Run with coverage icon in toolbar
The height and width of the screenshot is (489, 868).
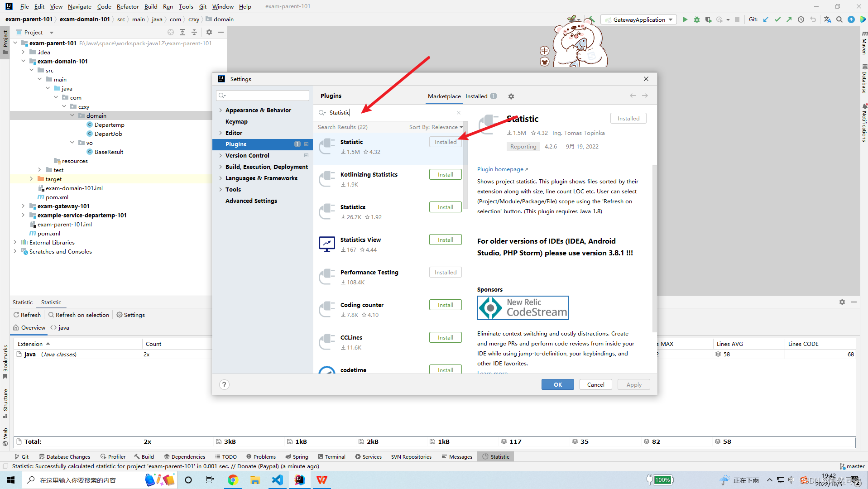[708, 19]
